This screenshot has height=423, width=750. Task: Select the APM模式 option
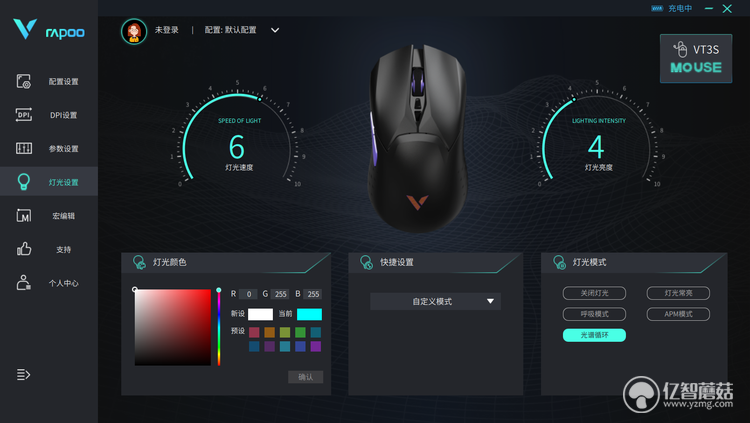tap(678, 314)
